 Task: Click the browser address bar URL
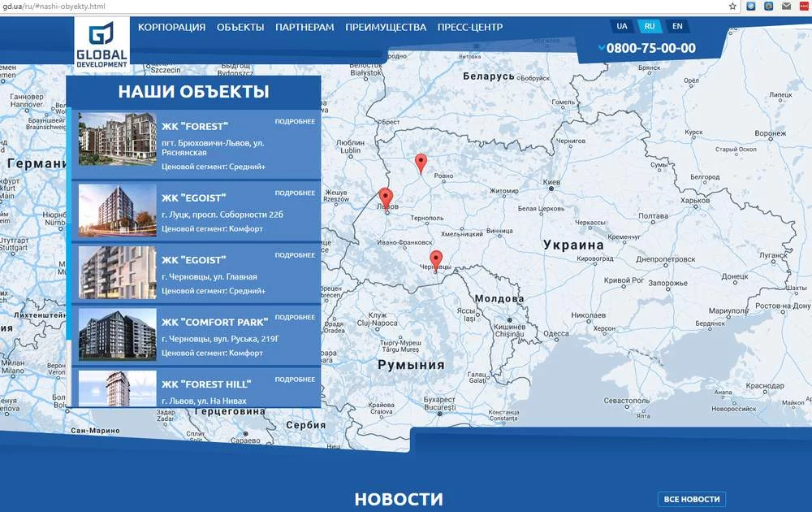point(54,7)
